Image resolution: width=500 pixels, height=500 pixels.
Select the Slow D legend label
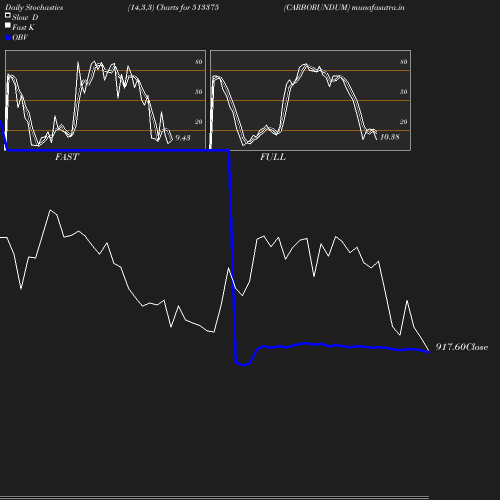coord(25,17)
